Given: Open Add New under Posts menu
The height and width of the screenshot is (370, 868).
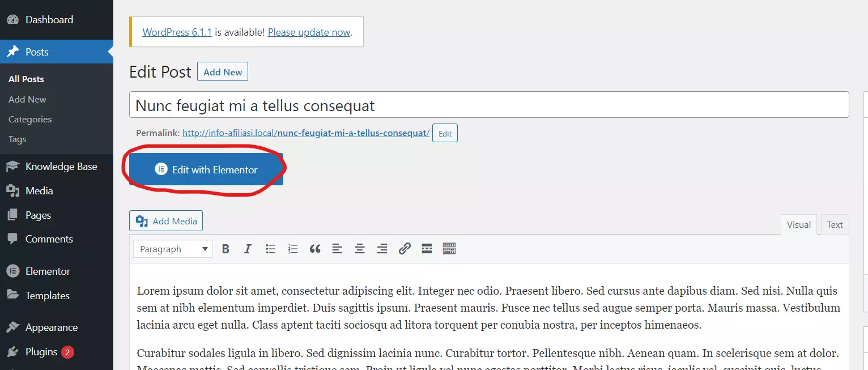Looking at the screenshot, I should click(x=27, y=99).
